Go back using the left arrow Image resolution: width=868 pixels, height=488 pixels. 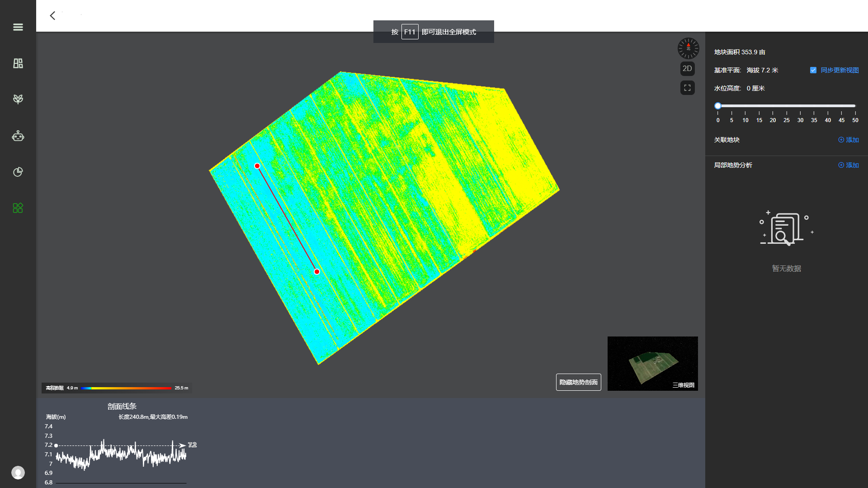52,16
